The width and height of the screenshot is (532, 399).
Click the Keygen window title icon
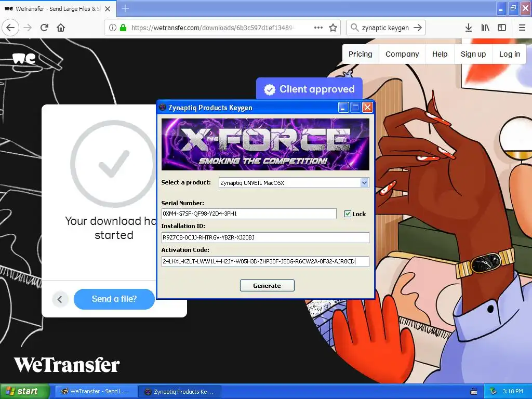pos(163,107)
